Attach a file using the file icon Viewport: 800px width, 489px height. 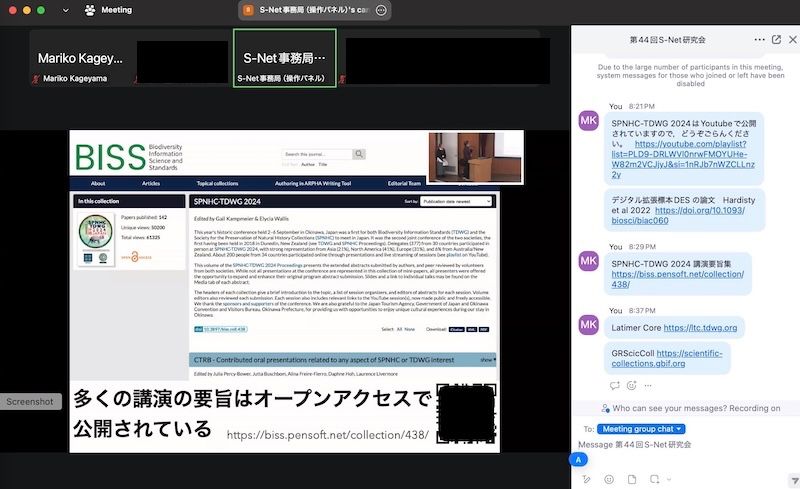(632, 479)
